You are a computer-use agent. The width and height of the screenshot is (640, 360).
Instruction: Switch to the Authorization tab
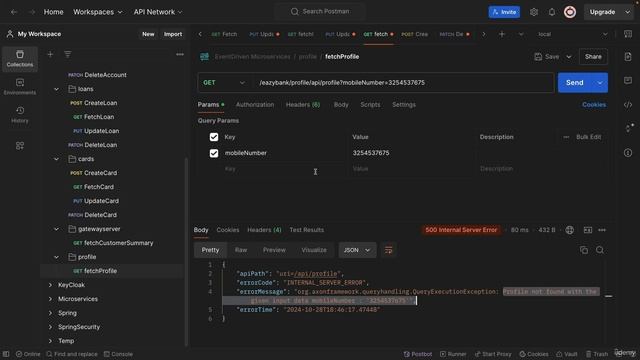point(255,105)
